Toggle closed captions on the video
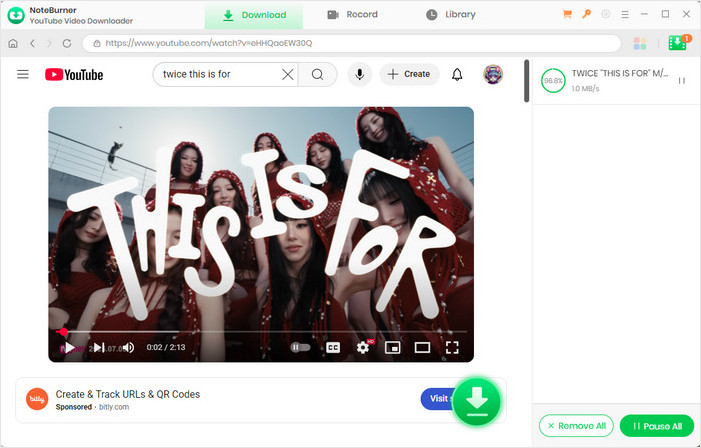Viewport: 701px width, 448px height. [x=333, y=347]
